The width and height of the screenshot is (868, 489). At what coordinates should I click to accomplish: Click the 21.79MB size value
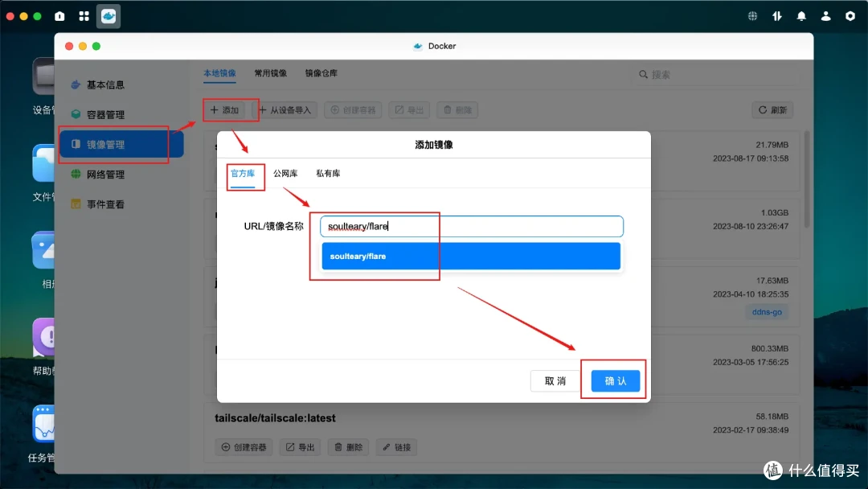[x=772, y=145]
